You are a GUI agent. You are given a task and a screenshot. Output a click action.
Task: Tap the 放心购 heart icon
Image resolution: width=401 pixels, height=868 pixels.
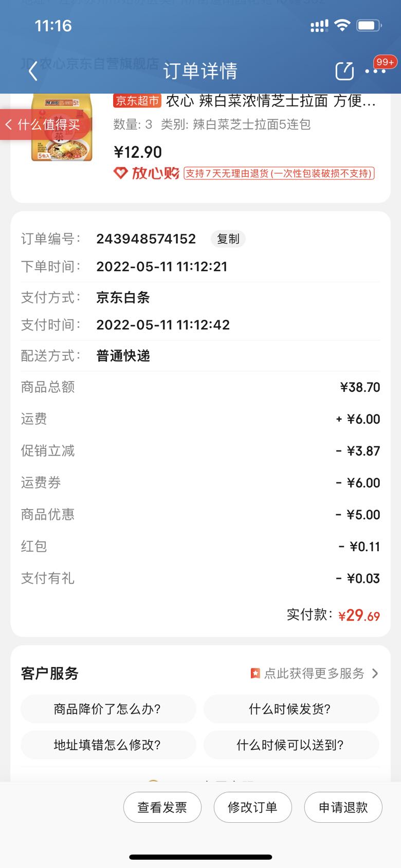[120, 173]
